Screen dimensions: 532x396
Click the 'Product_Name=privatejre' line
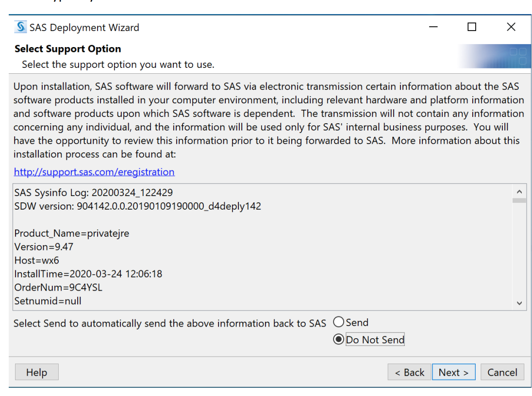coord(71,233)
